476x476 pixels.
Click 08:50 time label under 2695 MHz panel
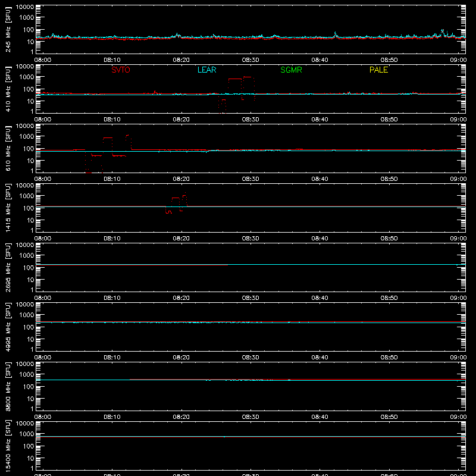point(389,298)
